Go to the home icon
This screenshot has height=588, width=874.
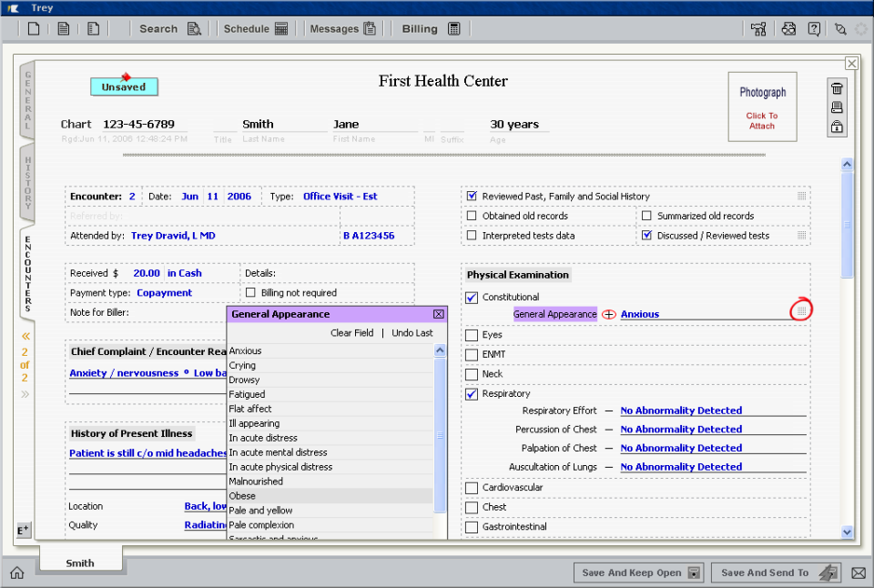pyautogui.click(x=17, y=573)
